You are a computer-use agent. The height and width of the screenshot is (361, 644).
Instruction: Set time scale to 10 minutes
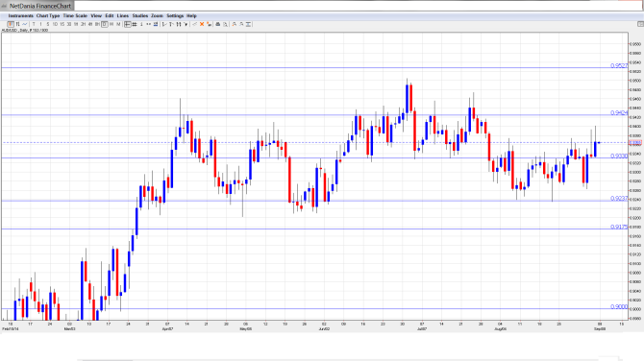pyautogui.click(x=55, y=25)
